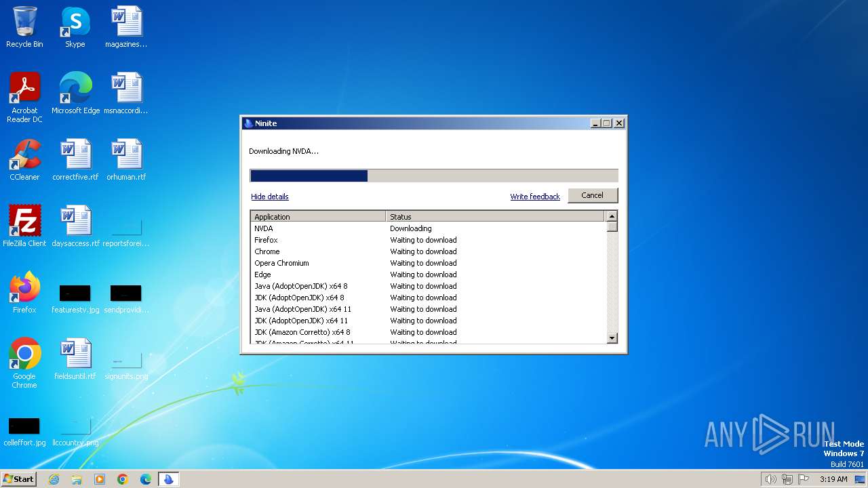Click the Status column header
Viewport: 868px width, 488px height.
coord(495,217)
